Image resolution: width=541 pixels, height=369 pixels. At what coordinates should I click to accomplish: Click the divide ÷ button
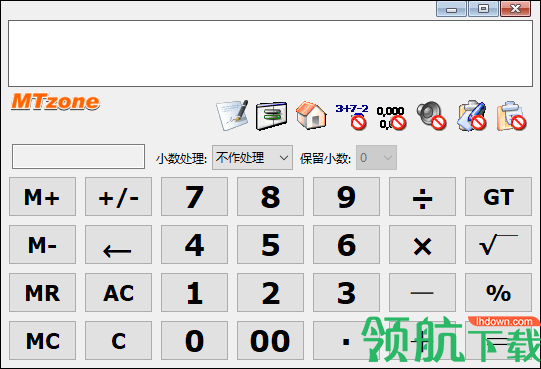click(x=422, y=197)
